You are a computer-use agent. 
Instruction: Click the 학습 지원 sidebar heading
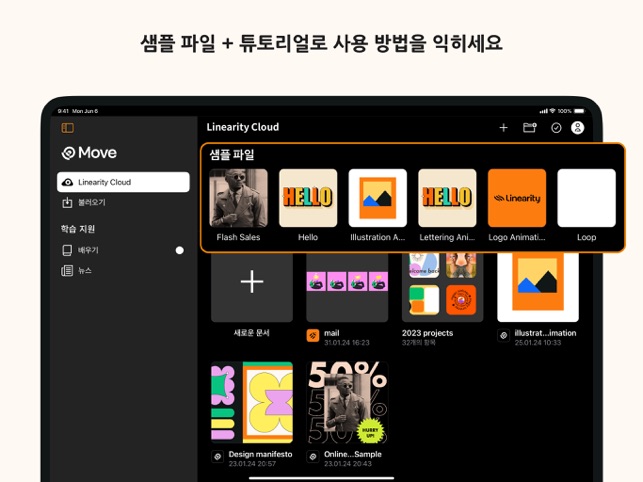click(78, 229)
